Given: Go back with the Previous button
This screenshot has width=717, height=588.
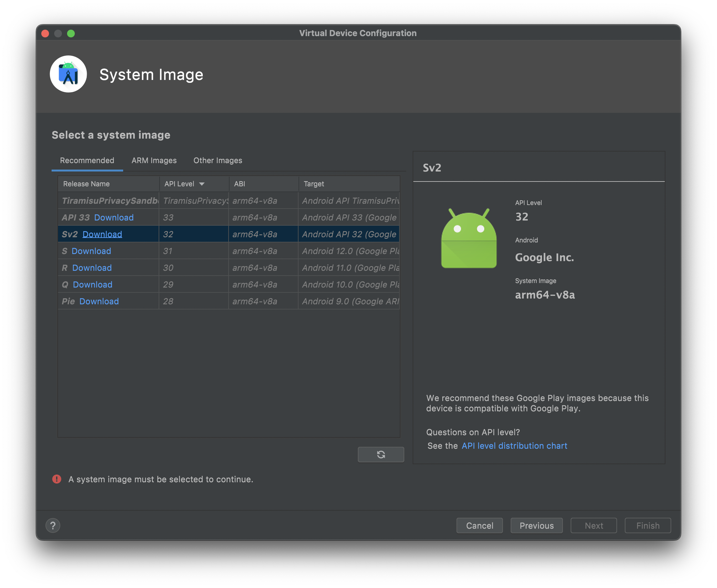Looking at the screenshot, I should point(536,525).
